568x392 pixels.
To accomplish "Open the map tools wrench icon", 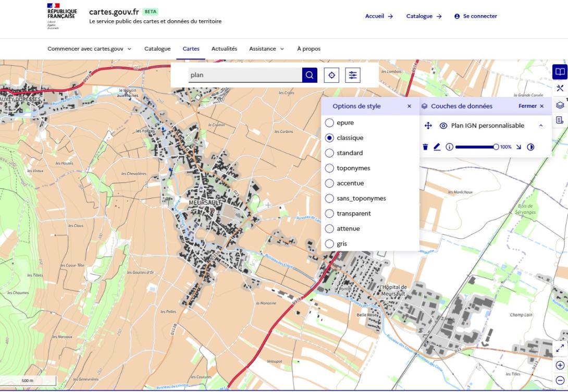I will point(560,89).
